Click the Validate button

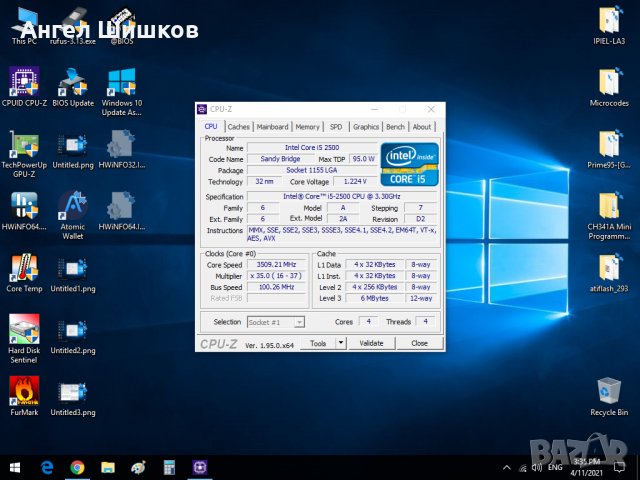click(371, 343)
